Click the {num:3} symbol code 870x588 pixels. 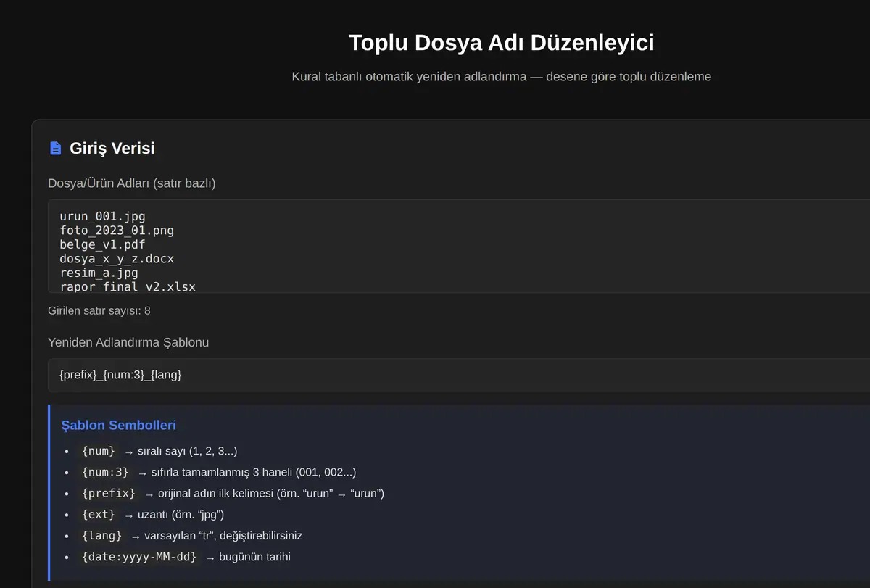(x=105, y=472)
